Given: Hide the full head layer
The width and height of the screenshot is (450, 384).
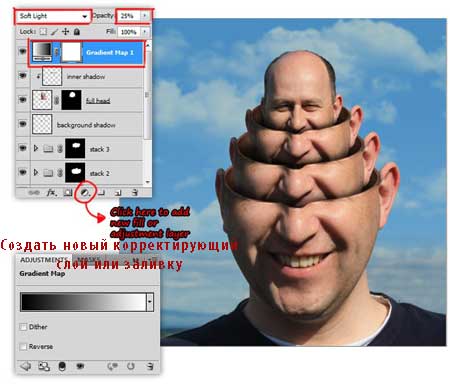Looking at the screenshot, I should pyautogui.click(x=23, y=100).
